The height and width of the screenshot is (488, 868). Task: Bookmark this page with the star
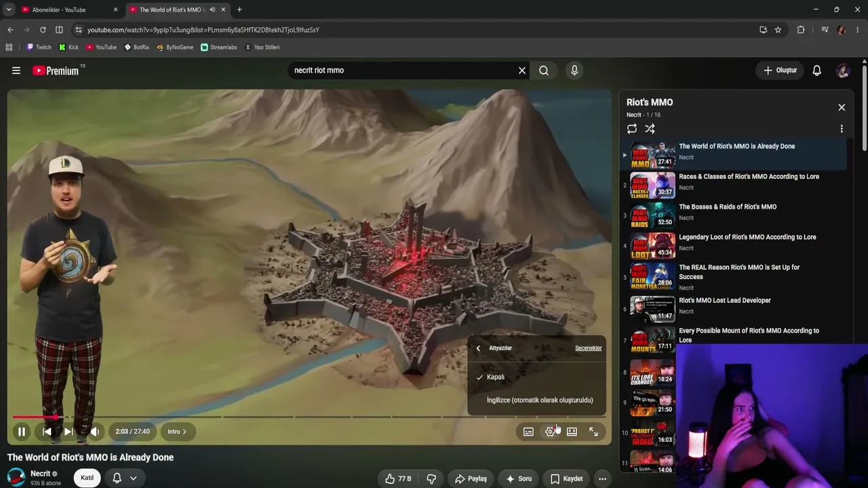pos(778,30)
